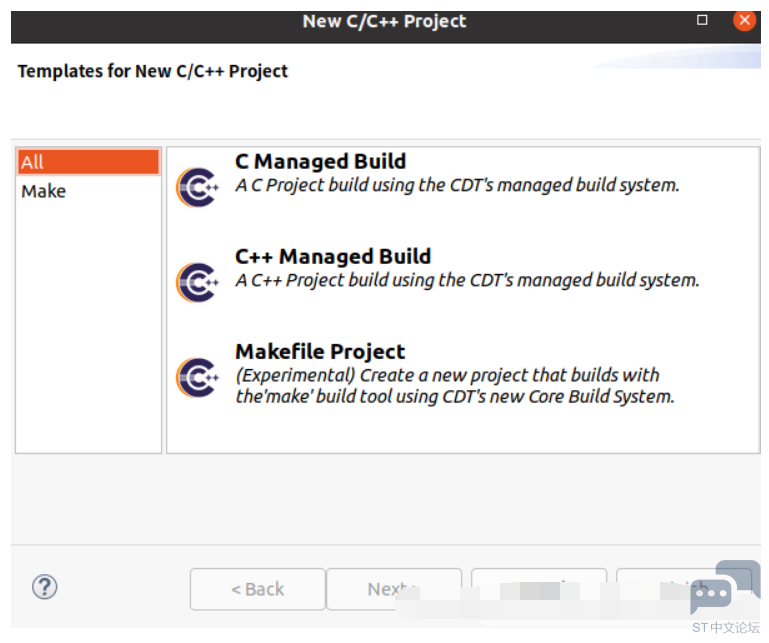Click the C++ Managed Build template icon

pos(197,282)
